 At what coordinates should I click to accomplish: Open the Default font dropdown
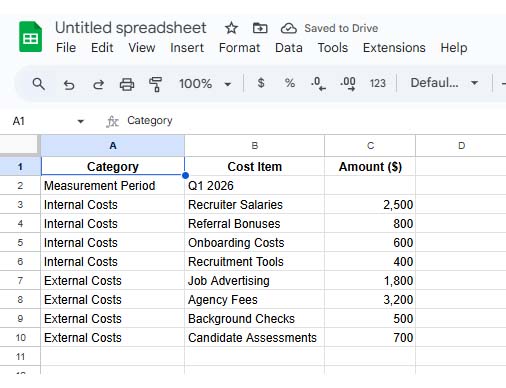(x=444, y=83)
